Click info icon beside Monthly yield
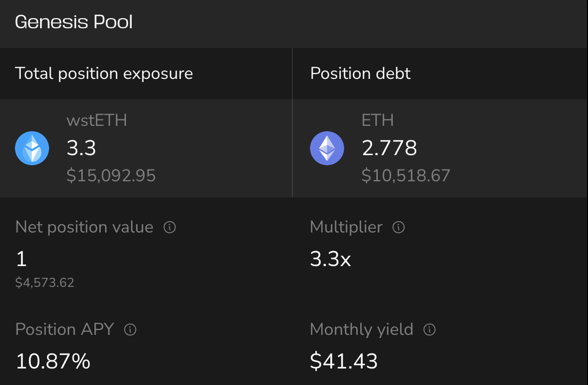Screen dimensions: 588x385 pyautogui.click(x=430, y=330)
